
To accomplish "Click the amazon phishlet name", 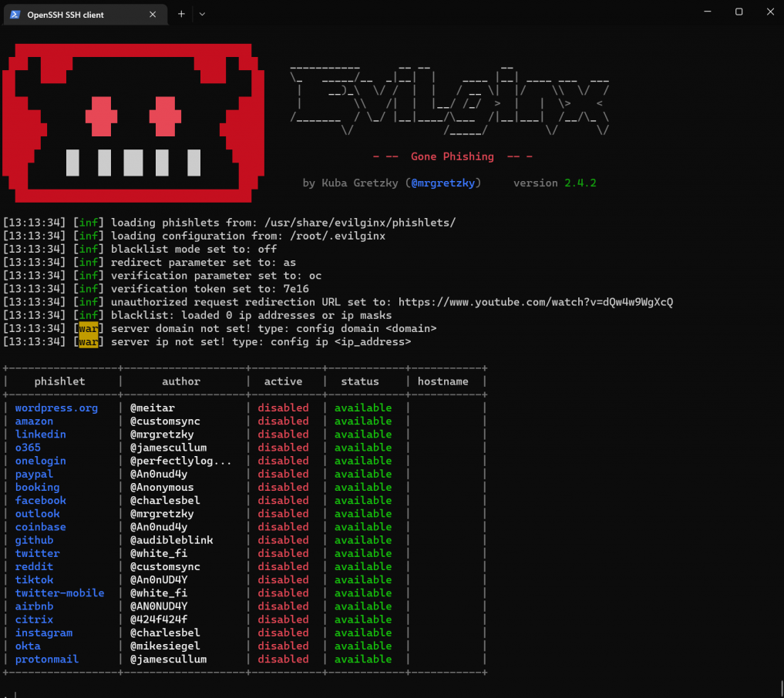I will (34, 421).
